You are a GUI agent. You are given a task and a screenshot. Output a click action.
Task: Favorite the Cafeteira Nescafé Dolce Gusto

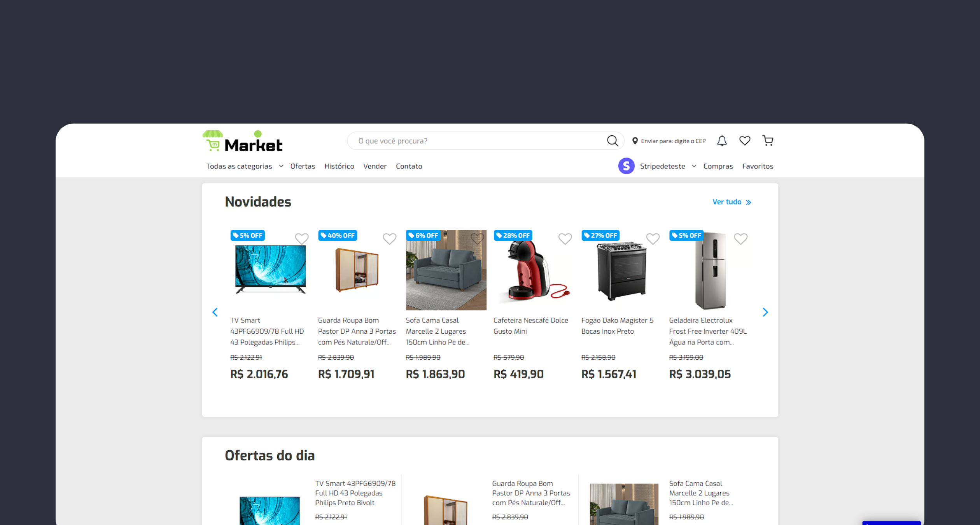click(x=565, y=239)
